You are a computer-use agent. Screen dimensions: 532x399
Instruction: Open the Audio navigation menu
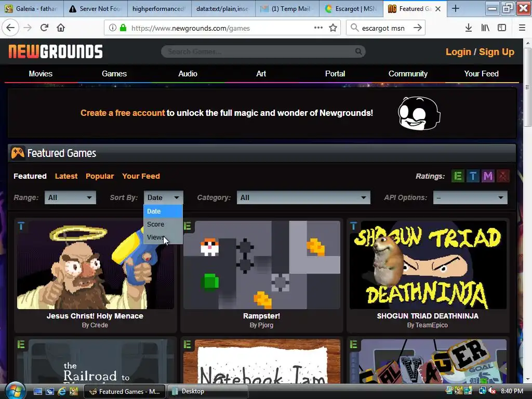(x=188, y=74)
